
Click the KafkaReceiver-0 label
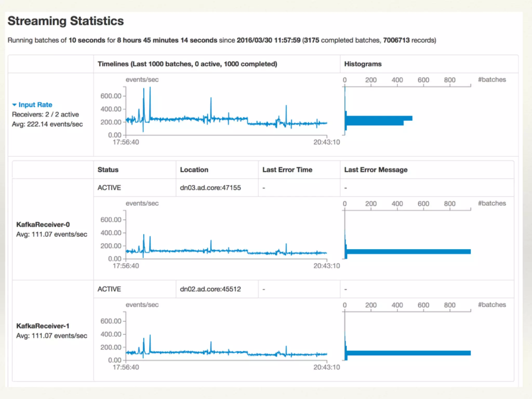tap(43, 224)
